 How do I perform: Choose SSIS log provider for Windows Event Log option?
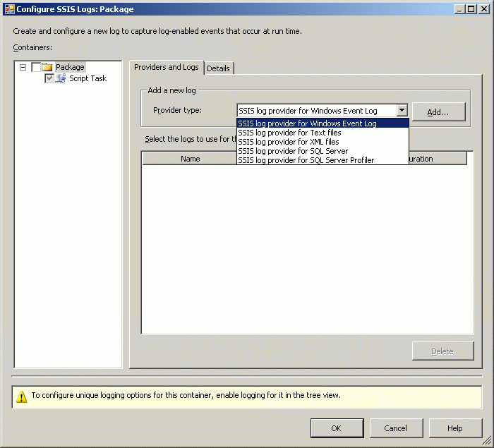(x=323, y=123)
